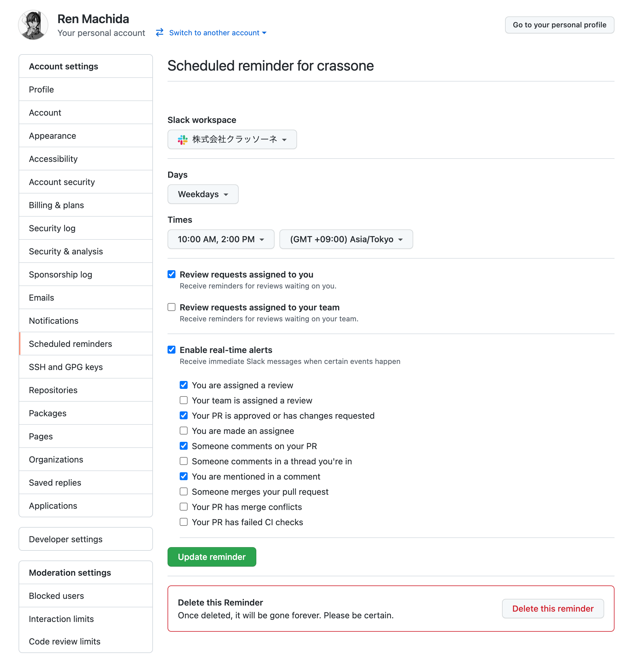Open the times dropdown showing 10:00 AM

pyautogui.click(x=220, y=239)
